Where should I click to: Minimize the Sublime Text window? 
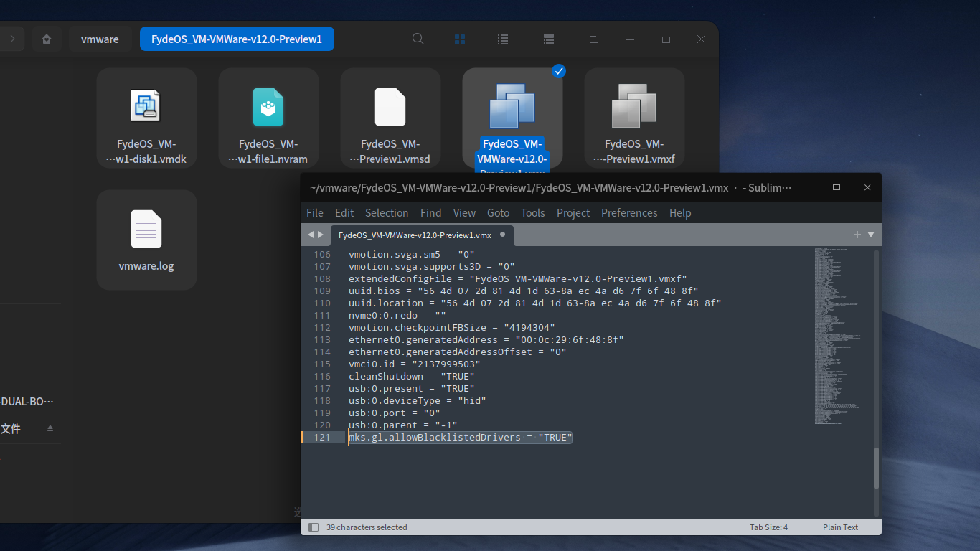[806, 187]
